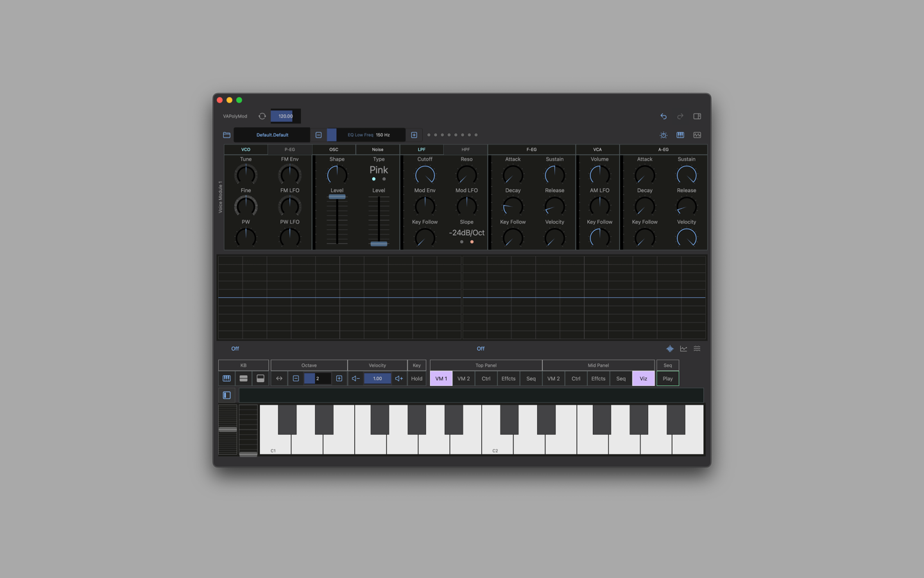Lower the octave with minus icon

pos(296,378)
